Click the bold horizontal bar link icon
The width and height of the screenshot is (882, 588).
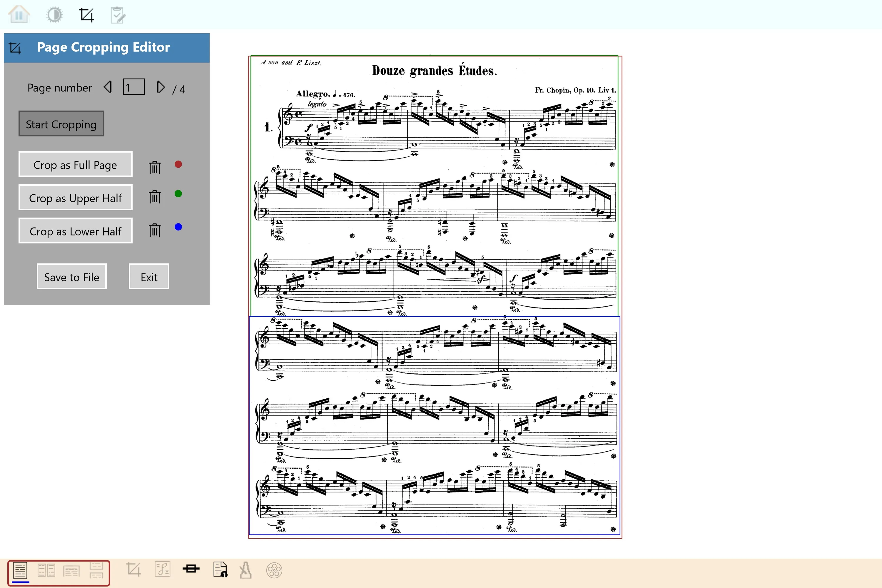(x=191, y=569)
